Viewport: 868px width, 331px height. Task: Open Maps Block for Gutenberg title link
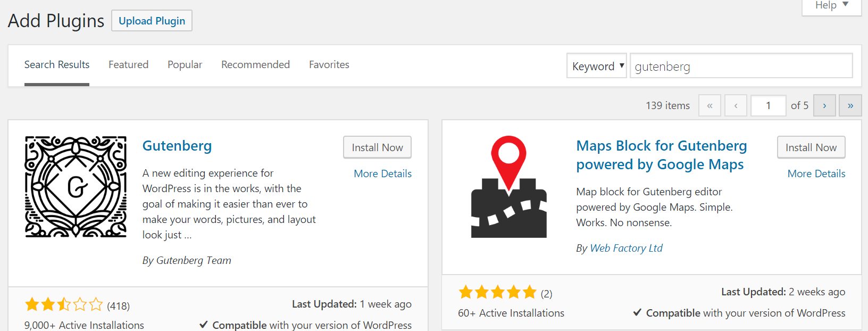662,155
